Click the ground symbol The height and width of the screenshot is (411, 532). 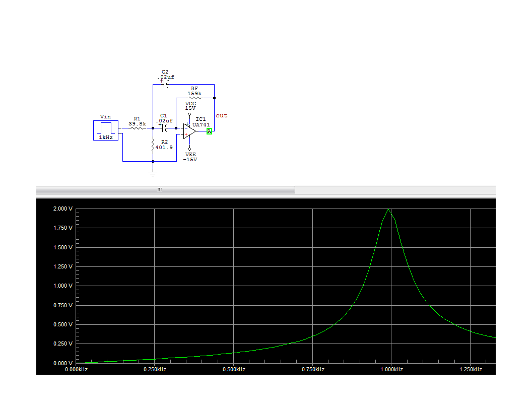coord(153,174)
